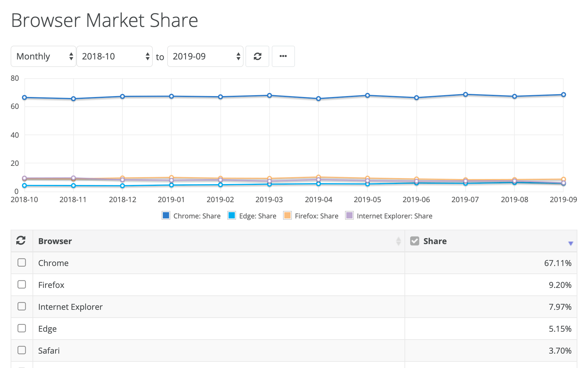Viewport: 588px width, 368px height.
Task: Click the Edge 5.15% share value
Action: [x=560, y=329]
